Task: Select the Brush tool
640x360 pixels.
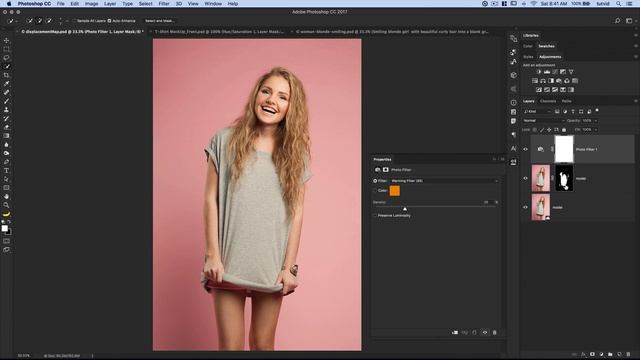Action: [7, 101]
